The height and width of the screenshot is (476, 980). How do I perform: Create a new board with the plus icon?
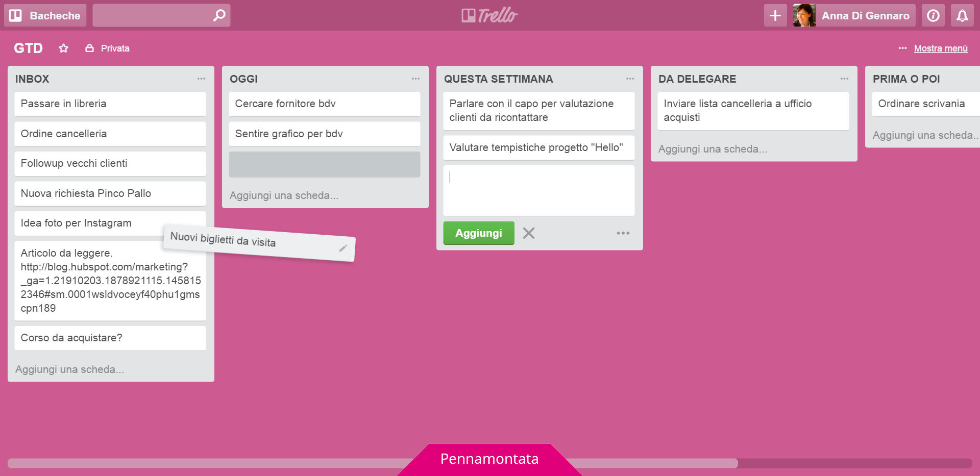click(x=775, y=15)
